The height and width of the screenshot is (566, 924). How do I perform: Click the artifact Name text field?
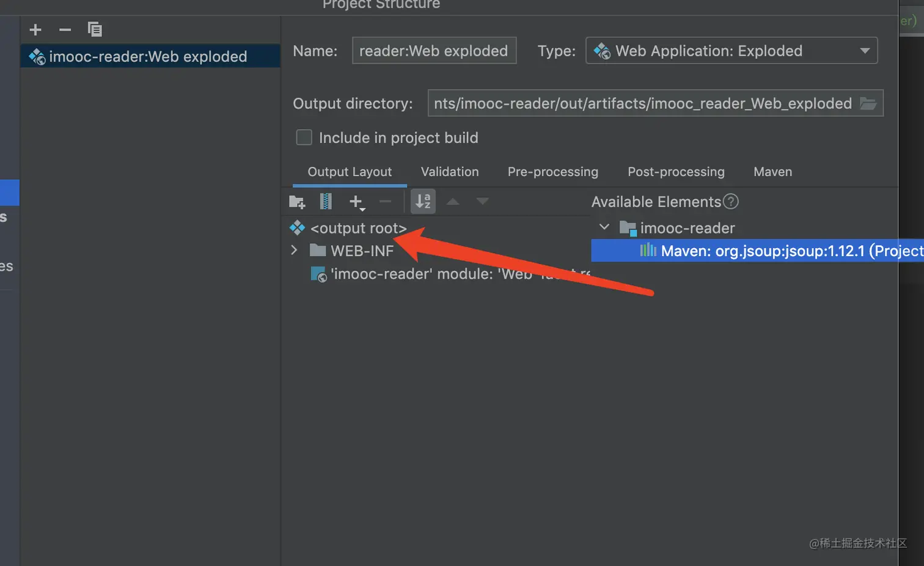(x=434, y=51)
